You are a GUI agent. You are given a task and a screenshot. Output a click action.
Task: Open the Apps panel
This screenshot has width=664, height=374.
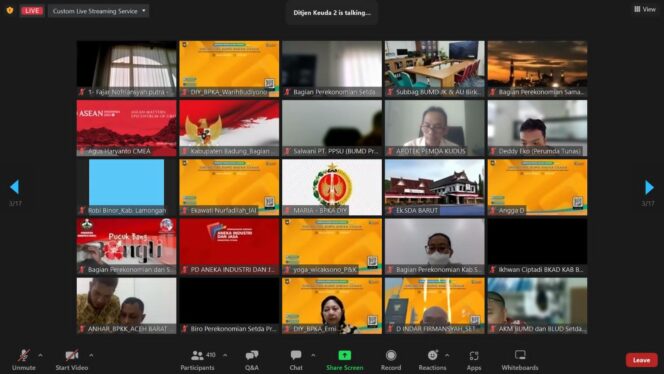coord(474,359)
